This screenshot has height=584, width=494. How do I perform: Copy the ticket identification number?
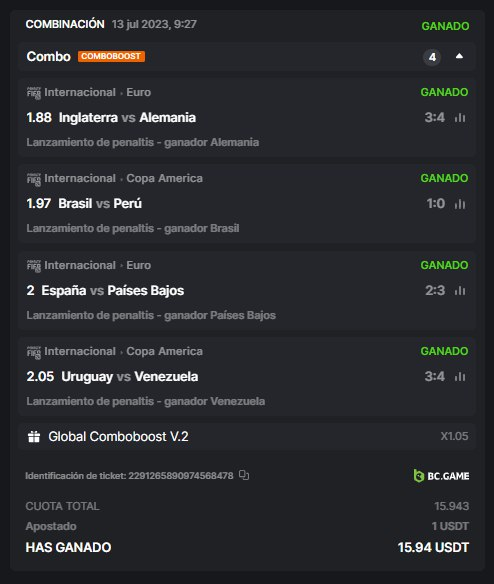click(x=244, y=475)
